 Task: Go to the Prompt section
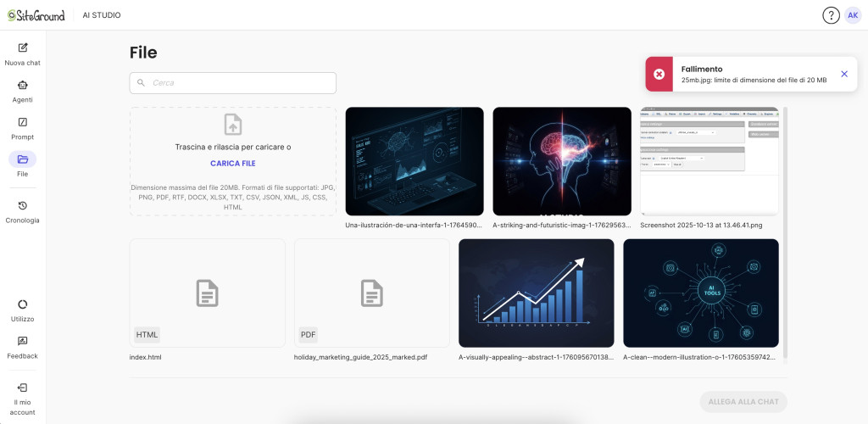23,128
